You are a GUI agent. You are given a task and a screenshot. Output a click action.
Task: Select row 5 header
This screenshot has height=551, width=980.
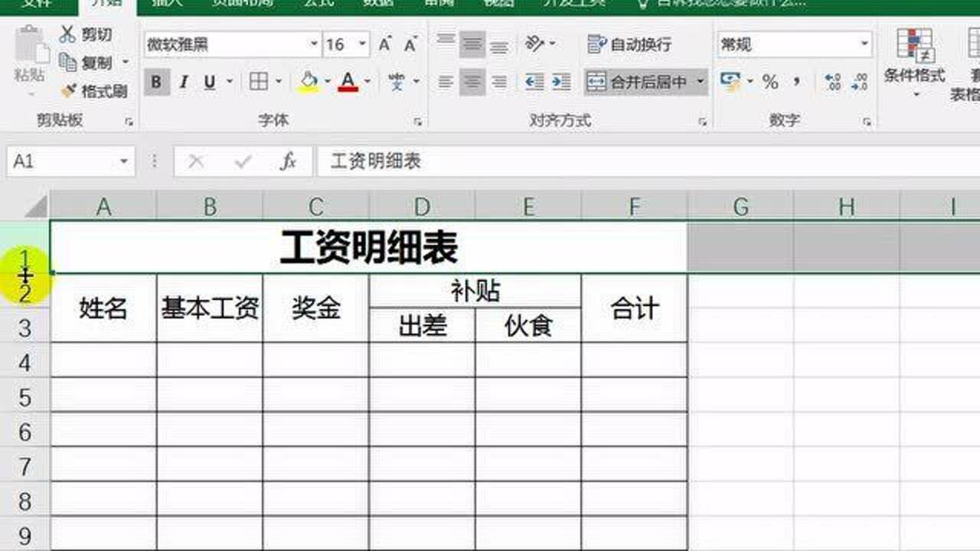click(24, 398)
